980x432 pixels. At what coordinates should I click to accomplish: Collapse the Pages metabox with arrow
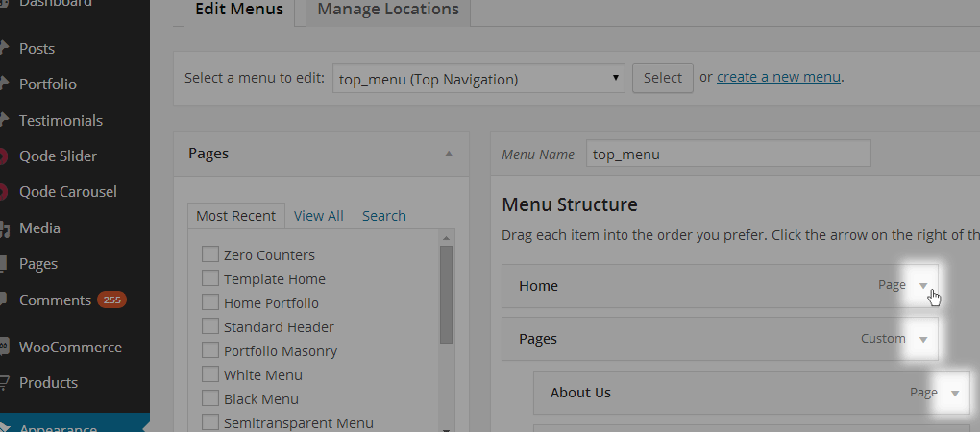(448, 154)
